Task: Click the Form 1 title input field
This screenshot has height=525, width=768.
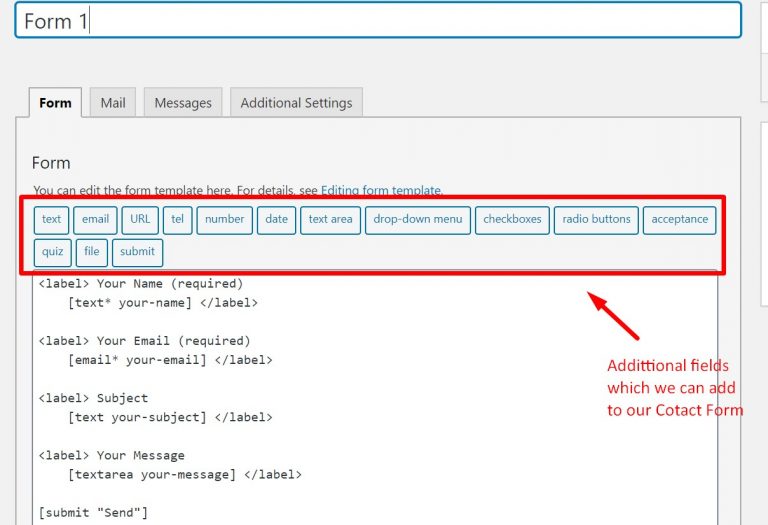Action: point(378,21)
